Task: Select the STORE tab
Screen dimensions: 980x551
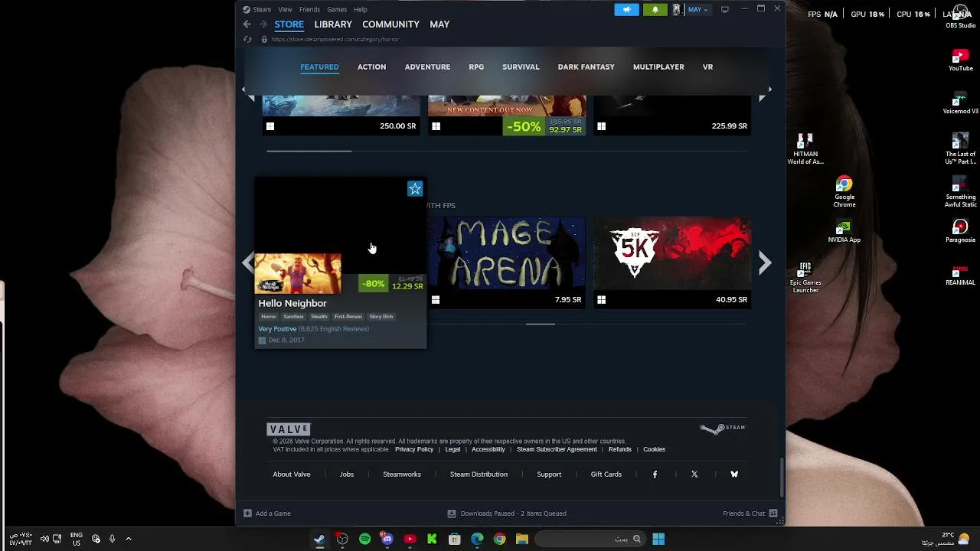Action: point(289,24)
